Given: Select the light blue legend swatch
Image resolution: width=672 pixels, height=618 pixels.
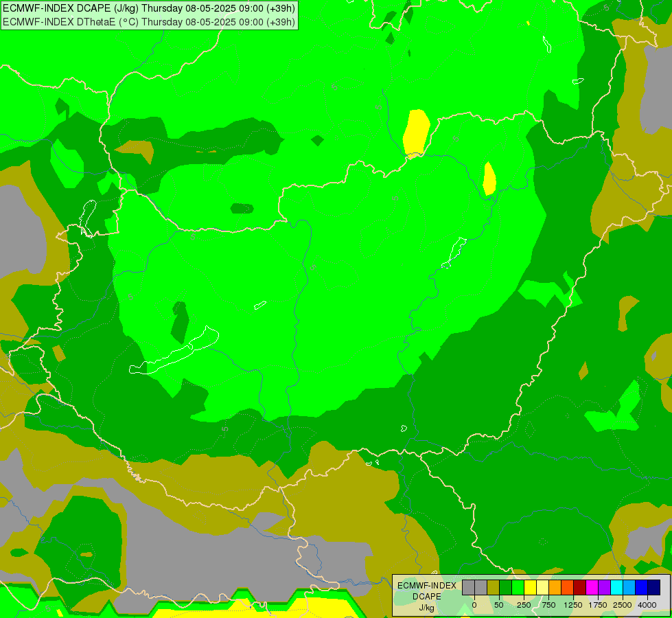Looking at the screenshot, I should click(629, 588).
